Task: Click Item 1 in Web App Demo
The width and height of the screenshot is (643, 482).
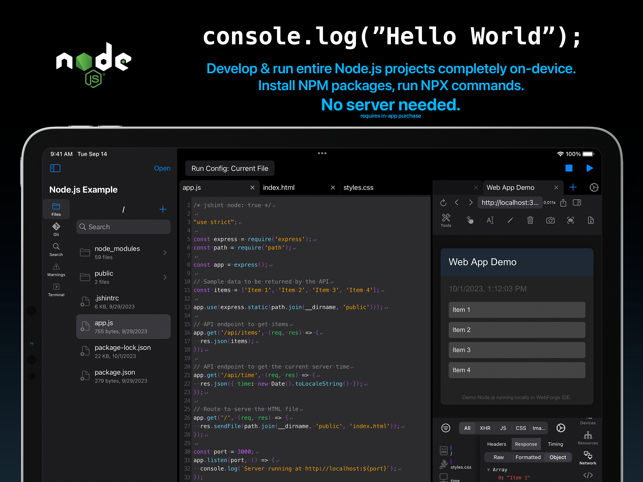Action: (517, 310)
